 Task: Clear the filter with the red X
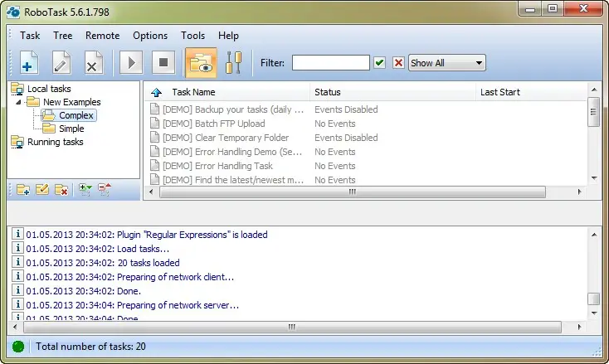398,62
